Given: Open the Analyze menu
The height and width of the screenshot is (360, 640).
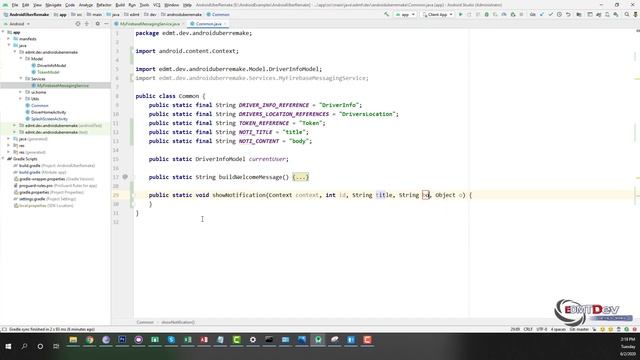Looking at the screenshot, I should 86,5.
